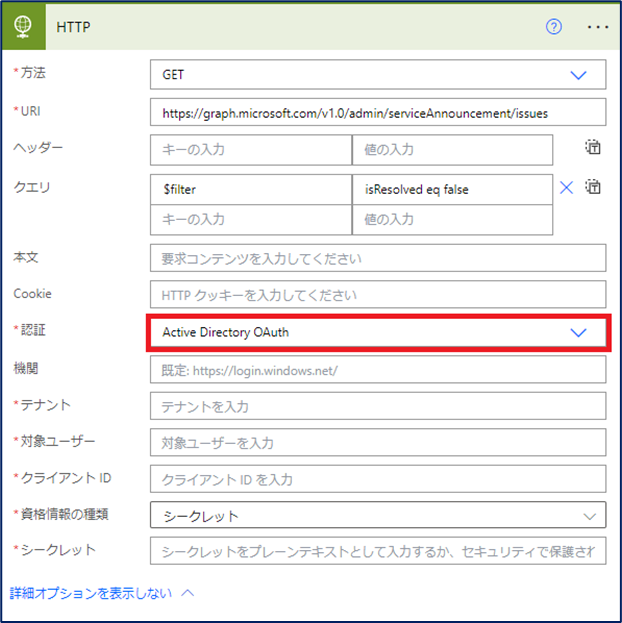Click the テナント input field
The image size is (622, 623).
point(378,406)
